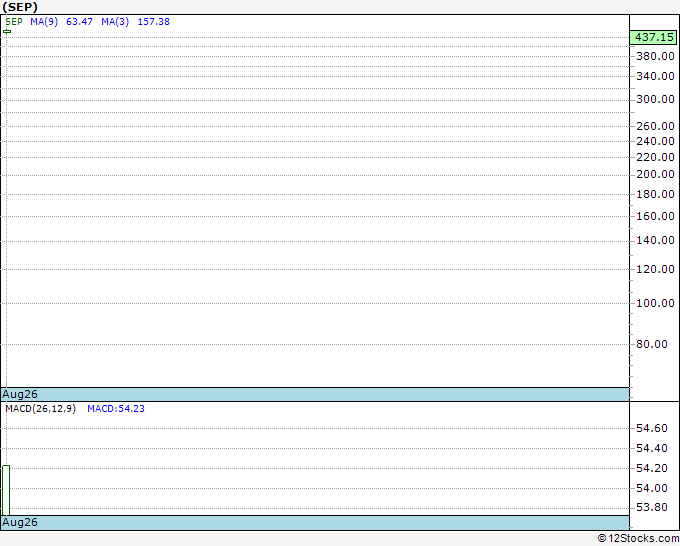
Task: Select the green SEP ticker label
Action: tap(14, 22)
